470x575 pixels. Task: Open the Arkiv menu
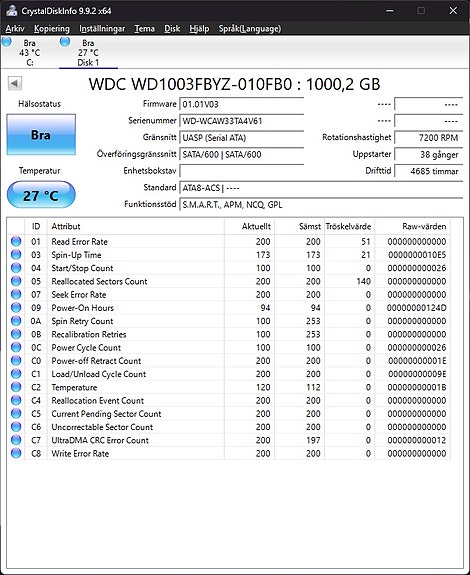tap(15, 29)
